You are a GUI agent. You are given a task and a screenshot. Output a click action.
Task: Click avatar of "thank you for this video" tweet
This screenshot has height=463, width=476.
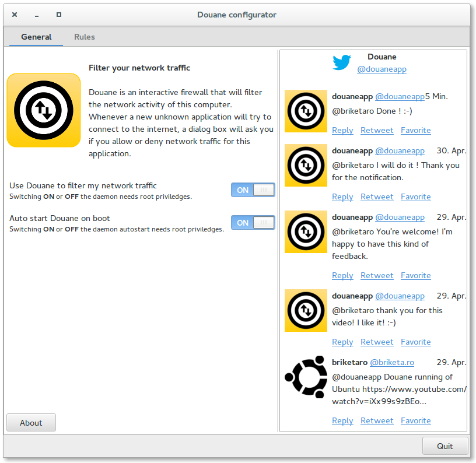click(x=306, y=310)
